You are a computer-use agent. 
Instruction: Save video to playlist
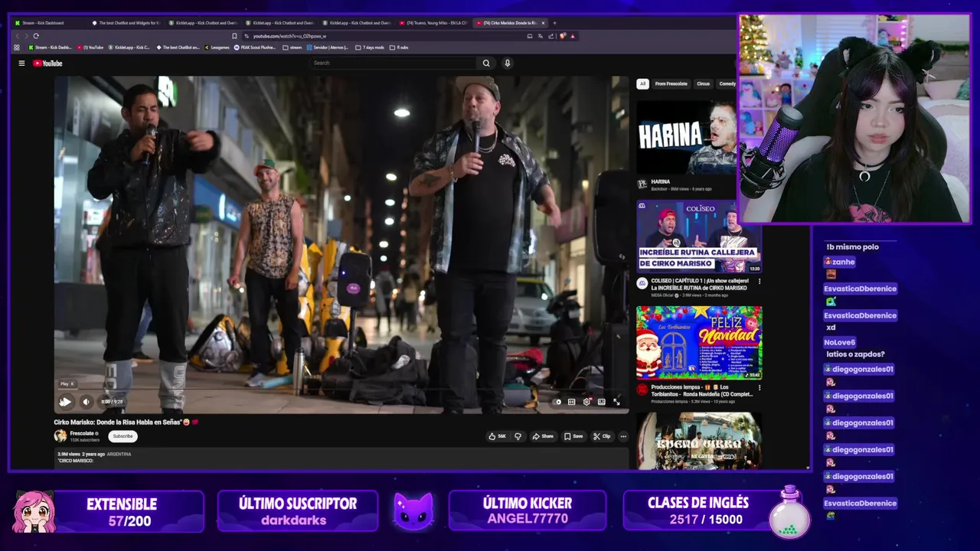click(x=573, y=436)
